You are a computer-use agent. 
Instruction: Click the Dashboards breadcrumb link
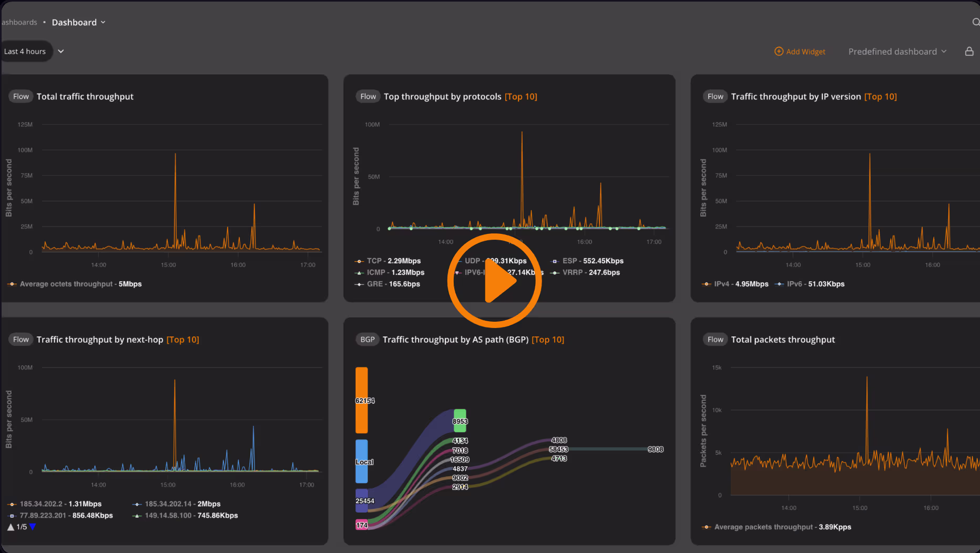tap(19, 22)
